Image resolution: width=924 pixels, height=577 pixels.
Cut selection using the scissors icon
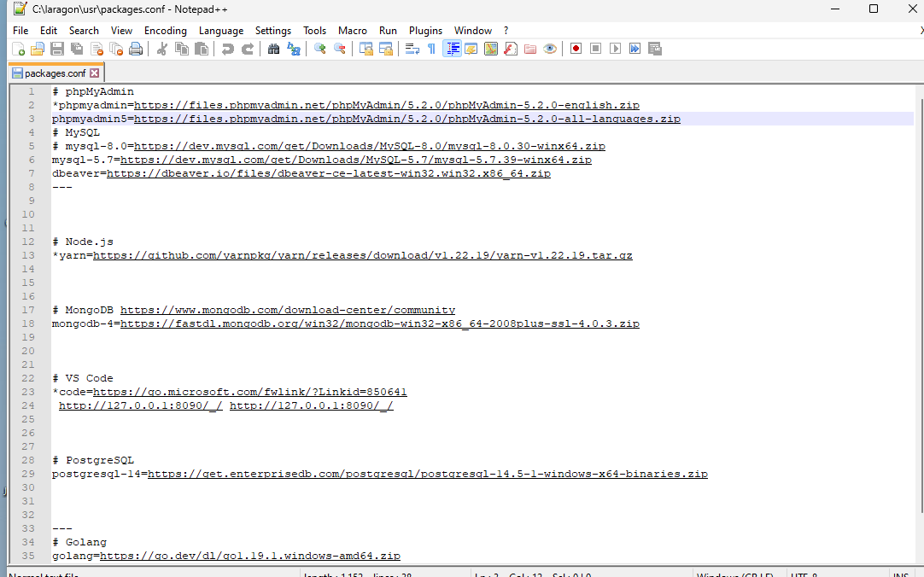(x=161, y=49)
